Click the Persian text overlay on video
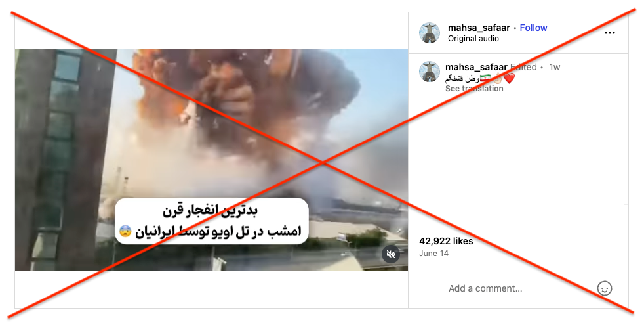 (212, 221)
